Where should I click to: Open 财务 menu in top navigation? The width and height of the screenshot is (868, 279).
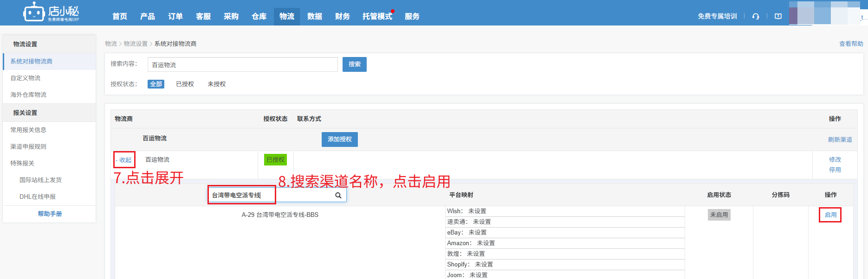(343, 16)
